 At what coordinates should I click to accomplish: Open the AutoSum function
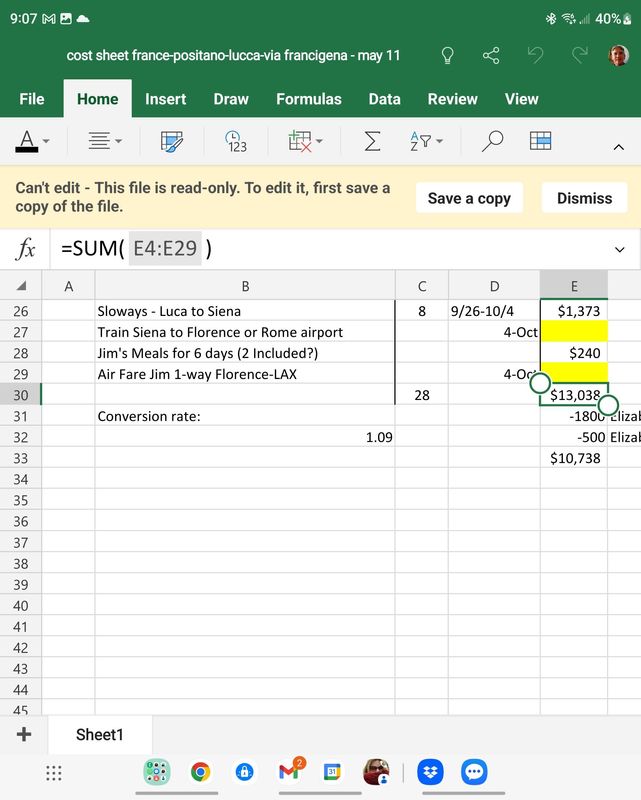pyautogui.click(x=370, y=140)
